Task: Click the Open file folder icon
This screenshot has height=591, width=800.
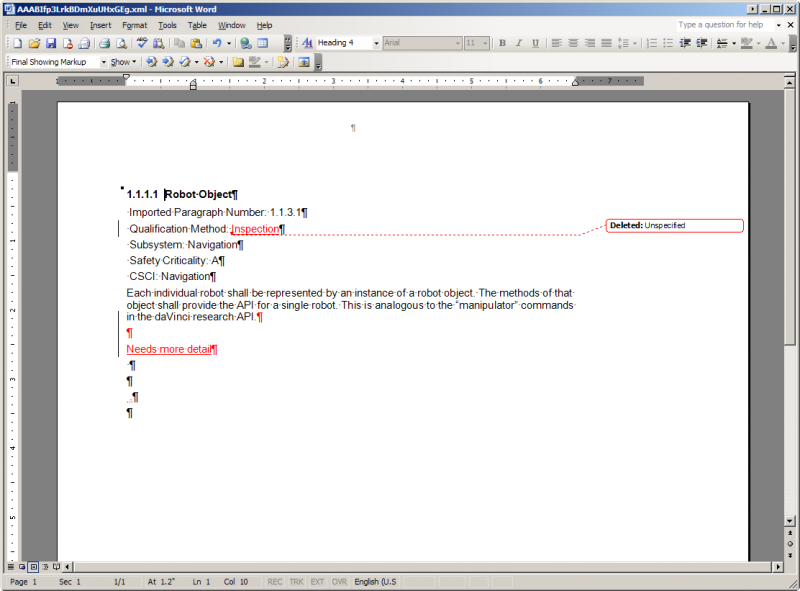Action: point(34,43)
